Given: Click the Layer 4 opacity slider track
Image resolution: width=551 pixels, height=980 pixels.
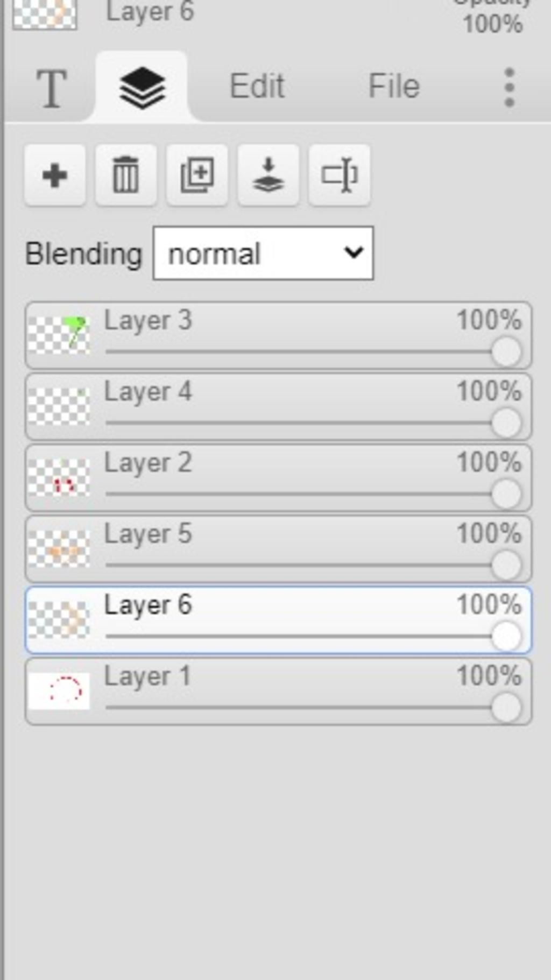Looking at the screenshot, I should (296, 423).
